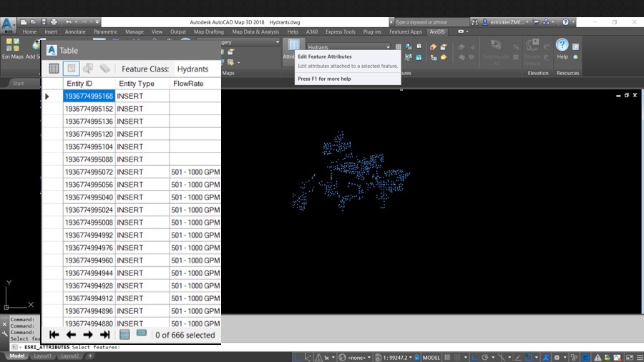Toggle ortho mode in status bar

point(475,358)
